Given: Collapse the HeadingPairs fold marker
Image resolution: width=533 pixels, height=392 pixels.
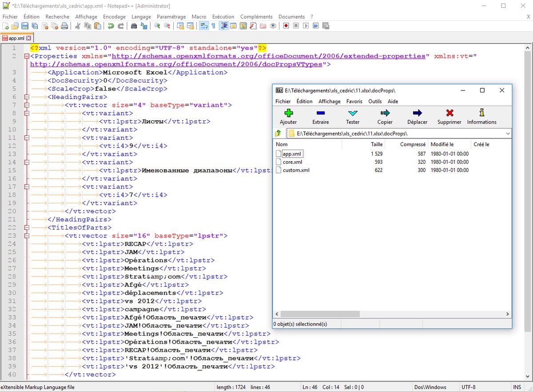Looking at the screenshot, I should (27, 97).
